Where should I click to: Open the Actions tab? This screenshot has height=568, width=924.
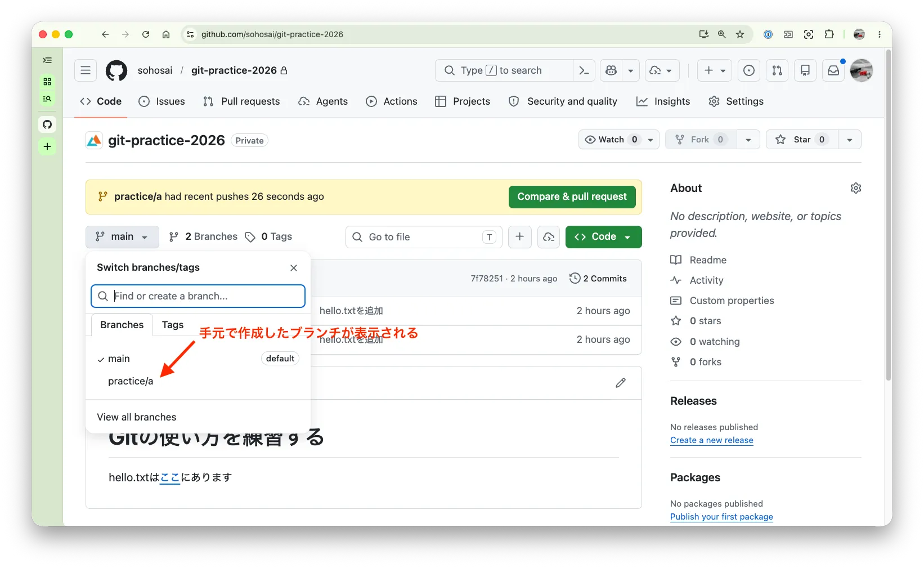[392, 101]
